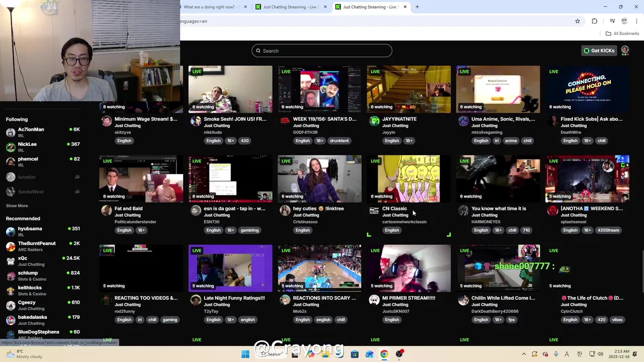Open OBS Studio from the taskbar
Viewport: 644px width, 362px height.
[399, 354]
